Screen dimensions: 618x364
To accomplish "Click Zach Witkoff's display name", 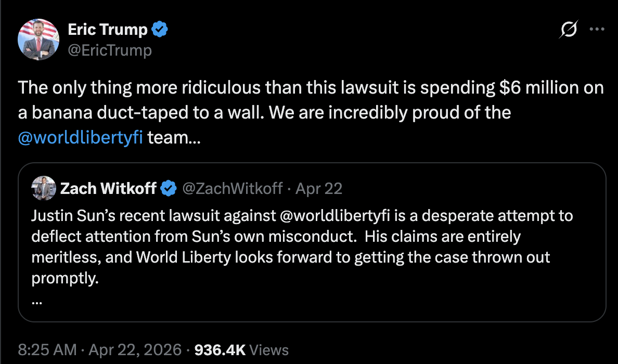I will (109, 188).
